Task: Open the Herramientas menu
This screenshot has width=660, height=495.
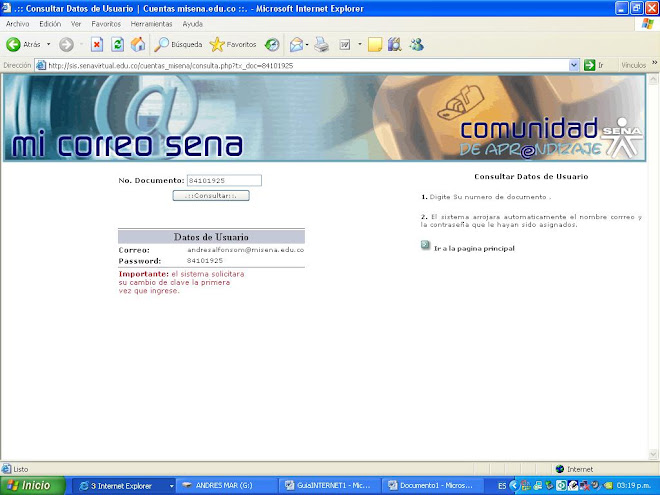Action: point(152,24)
